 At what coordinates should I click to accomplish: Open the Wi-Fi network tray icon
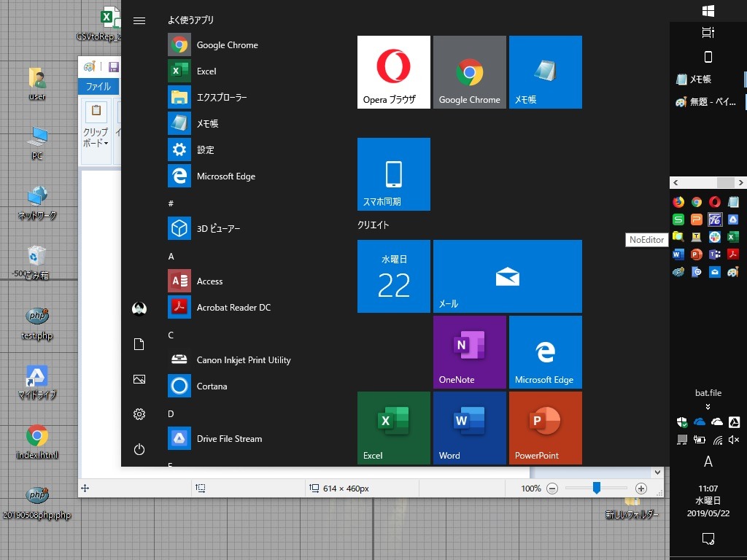click(x=718, y=440)
